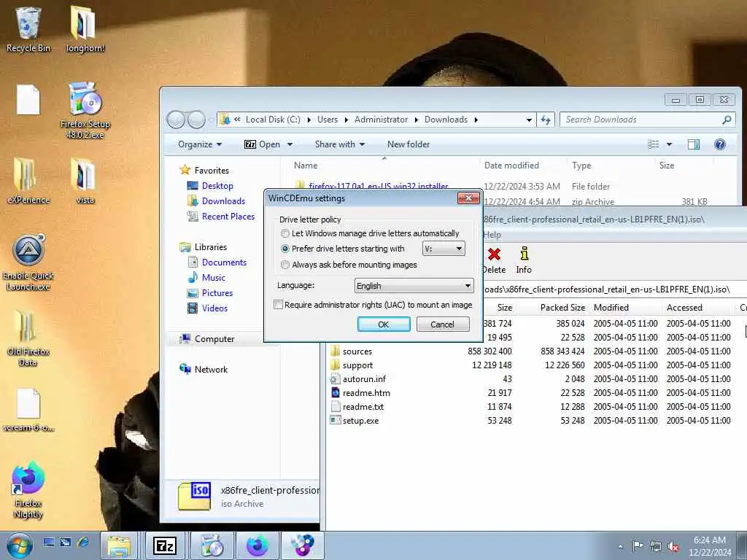The height and width of the screenshot is (560, 747).
Task: Open the 7-Zip Help menu
Action: pyautogui.click(x=492, y=235)
